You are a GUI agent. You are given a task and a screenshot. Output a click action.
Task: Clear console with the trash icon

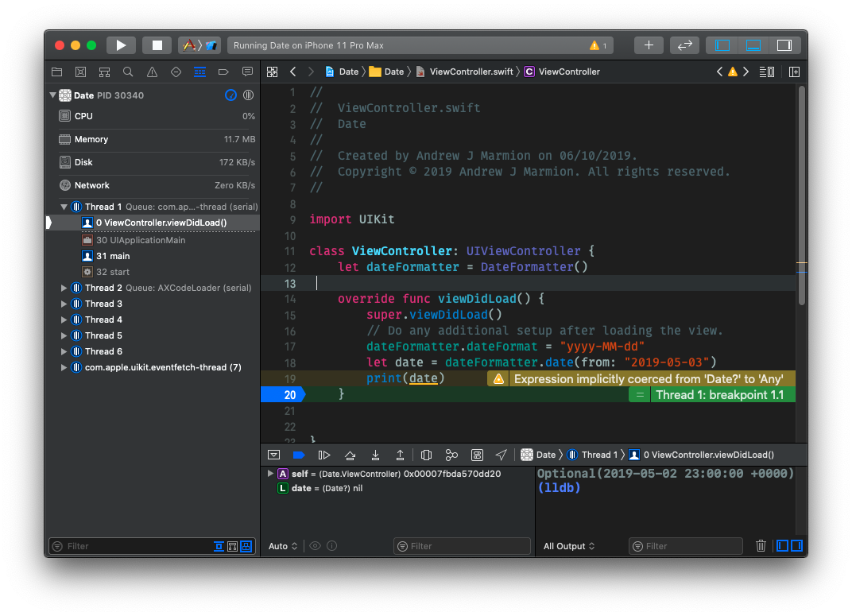tap(761, 546)
